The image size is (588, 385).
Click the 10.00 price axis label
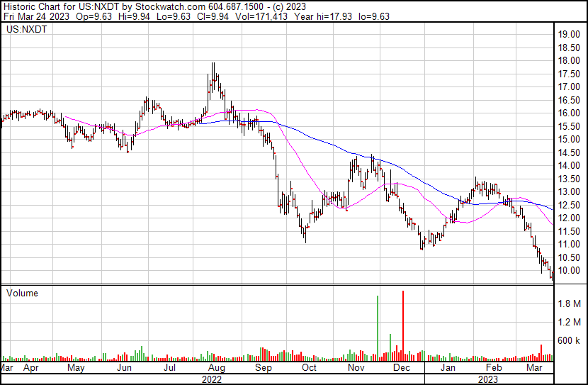coord(569,270)
